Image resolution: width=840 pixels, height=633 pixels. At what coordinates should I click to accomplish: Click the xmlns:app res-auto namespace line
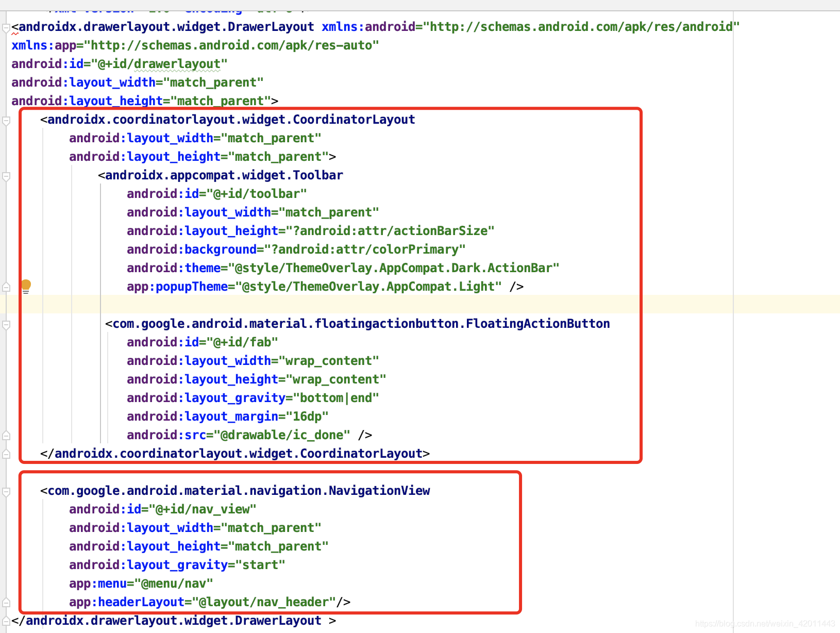tap(195, 45)
